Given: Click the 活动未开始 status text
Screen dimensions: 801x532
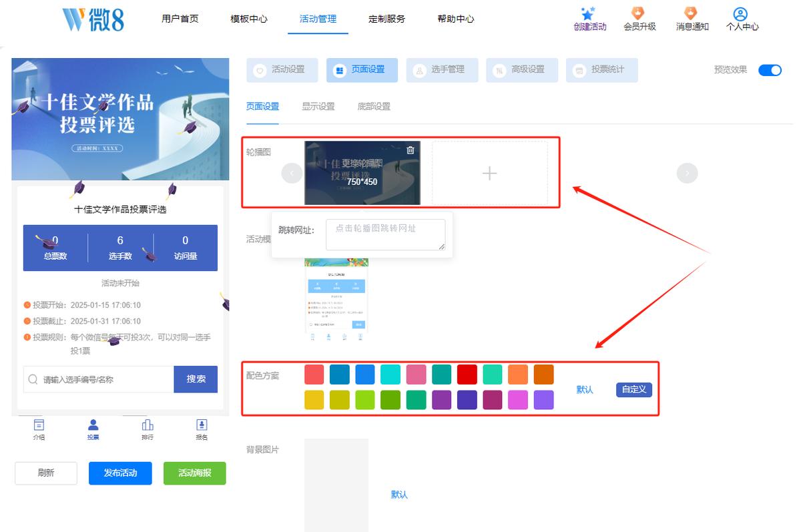Looking at the screenshot, I should point(120,283).
